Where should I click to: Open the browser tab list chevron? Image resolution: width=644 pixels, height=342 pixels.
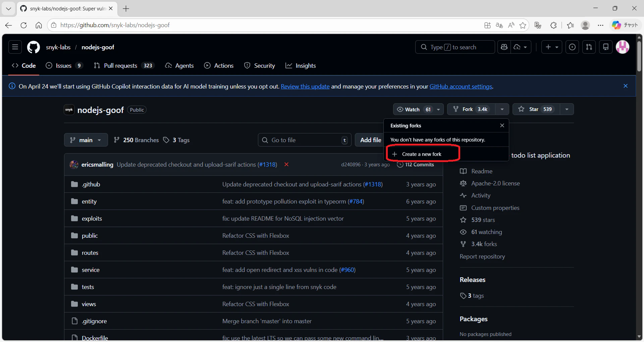(x=8, y=9)
